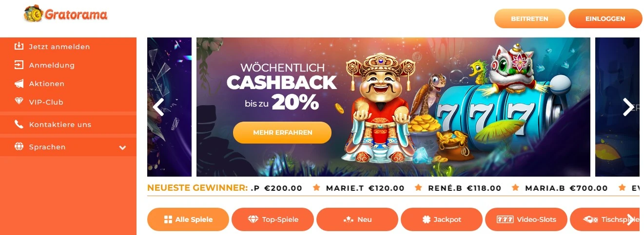Click the Gratorama logo
The height and width of the screenshot is (235, 644).
(x=65, y=14)
